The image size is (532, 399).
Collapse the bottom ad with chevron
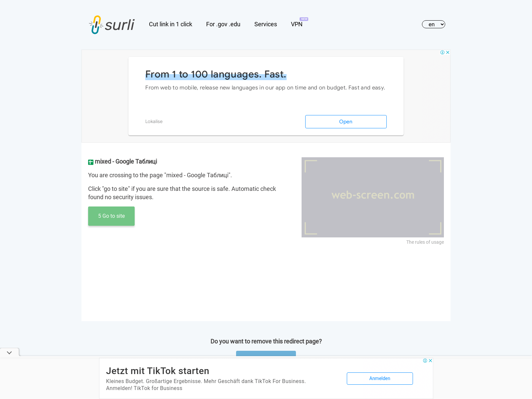point(9,352)
